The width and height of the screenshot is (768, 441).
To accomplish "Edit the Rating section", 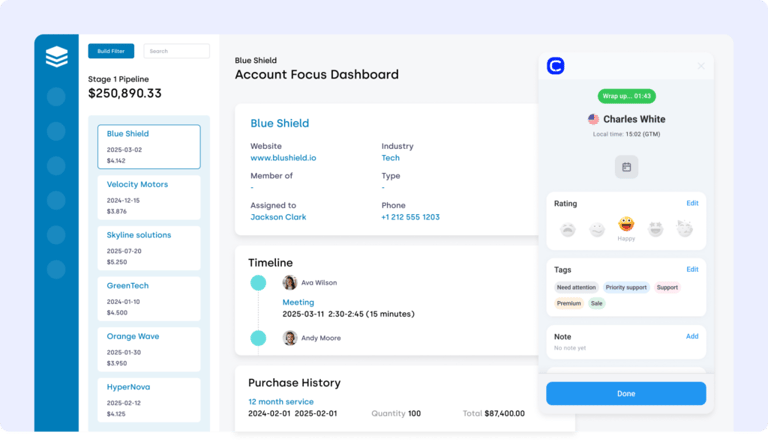I will 692,203.
